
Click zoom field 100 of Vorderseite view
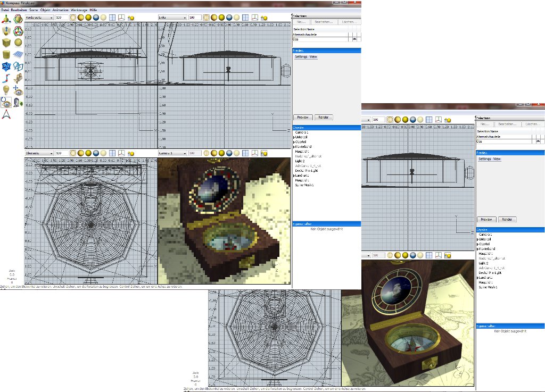click(62, 18)
